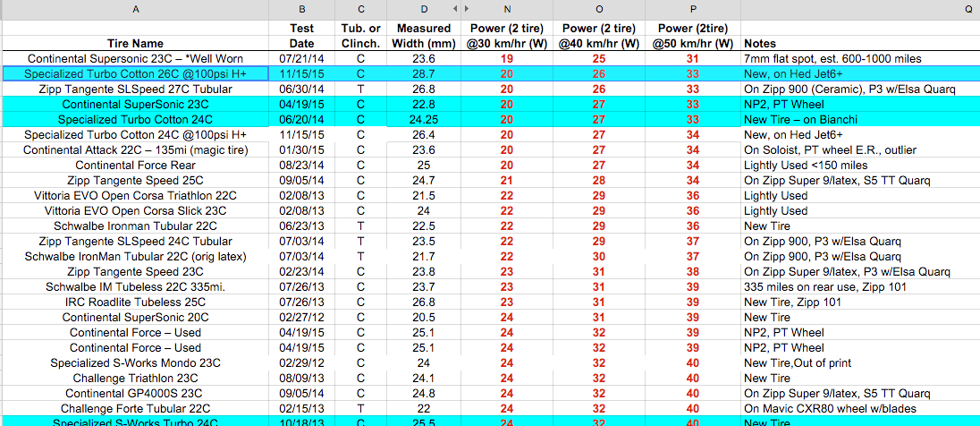Select 'Vittoria EVO Open Corsa Triathlon 22C'

pyautogui.click(x=136, y=195)
